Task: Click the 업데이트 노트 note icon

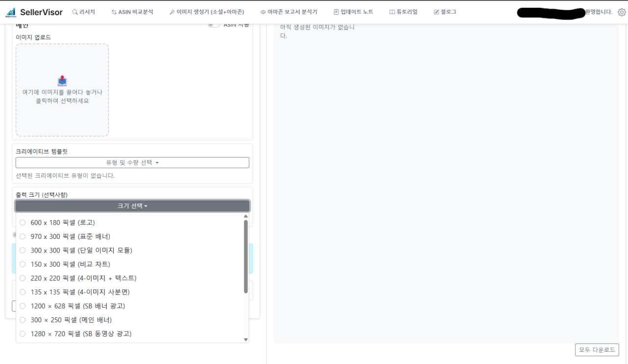Action: pyautogui.click(x=336, y=12)
